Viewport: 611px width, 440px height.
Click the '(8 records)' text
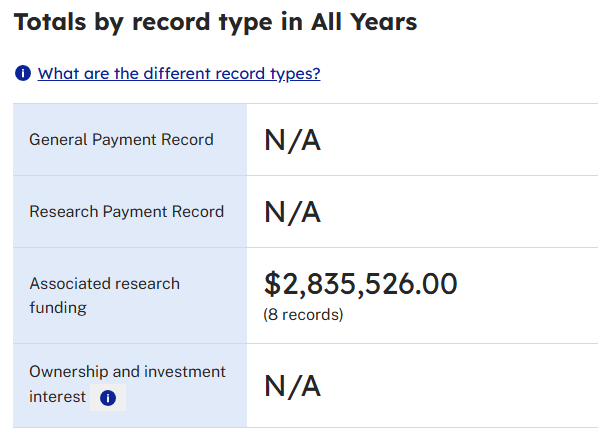303,315
